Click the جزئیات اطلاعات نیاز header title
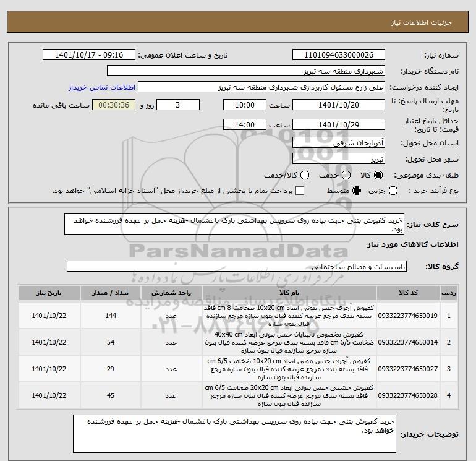 pyautogui.click(x=422, y=22)
